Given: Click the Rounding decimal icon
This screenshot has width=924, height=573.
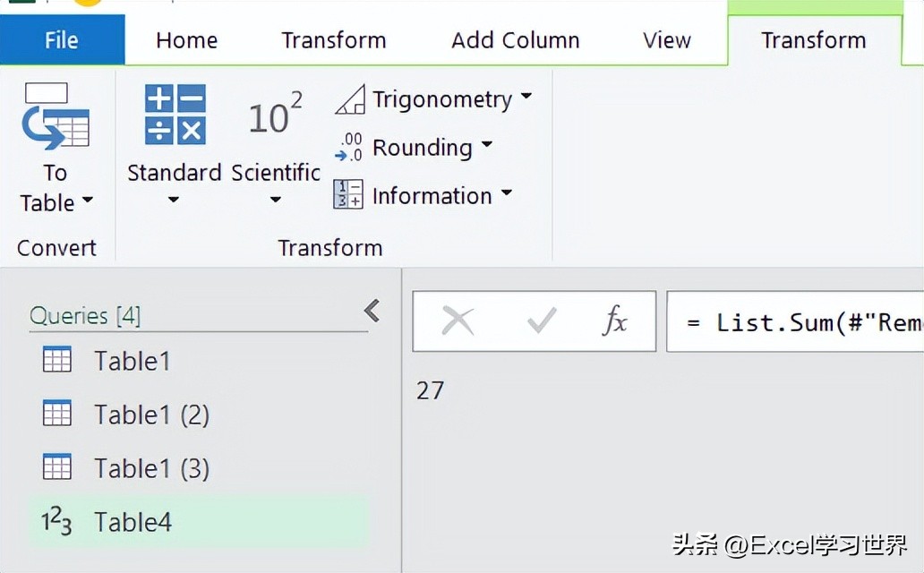Looking at the screenshot, I should pyautogui.click(x=348, y=148).
